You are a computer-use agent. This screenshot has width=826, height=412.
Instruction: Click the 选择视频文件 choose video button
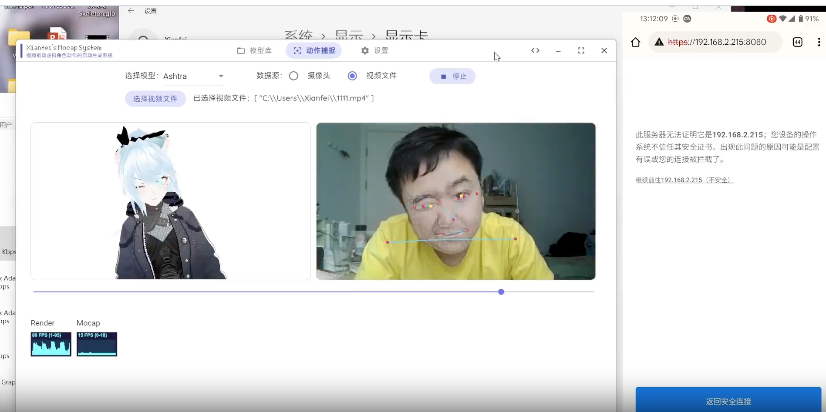155,99
